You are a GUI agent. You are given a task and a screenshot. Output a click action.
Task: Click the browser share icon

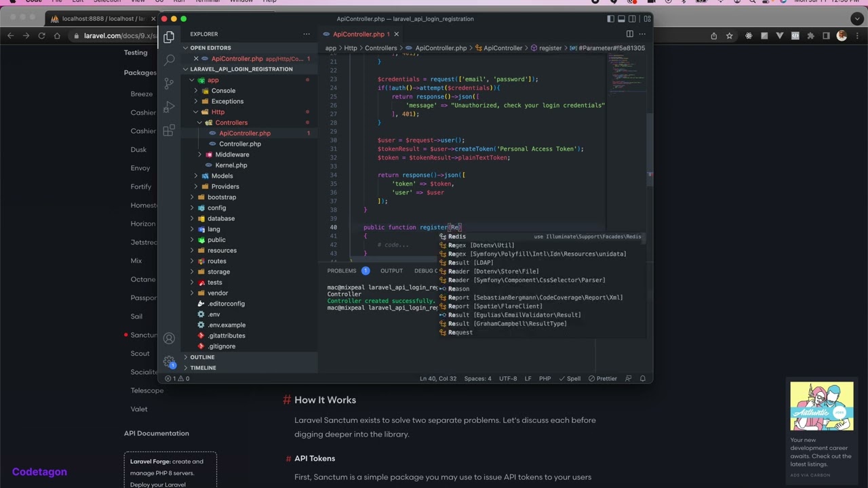coord(713,36)
